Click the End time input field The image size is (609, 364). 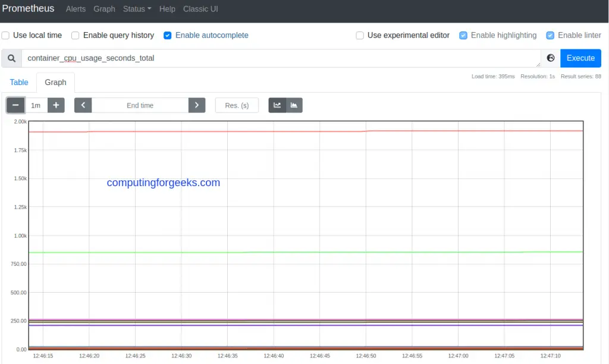pyautogui.click(x=140, y=105)
